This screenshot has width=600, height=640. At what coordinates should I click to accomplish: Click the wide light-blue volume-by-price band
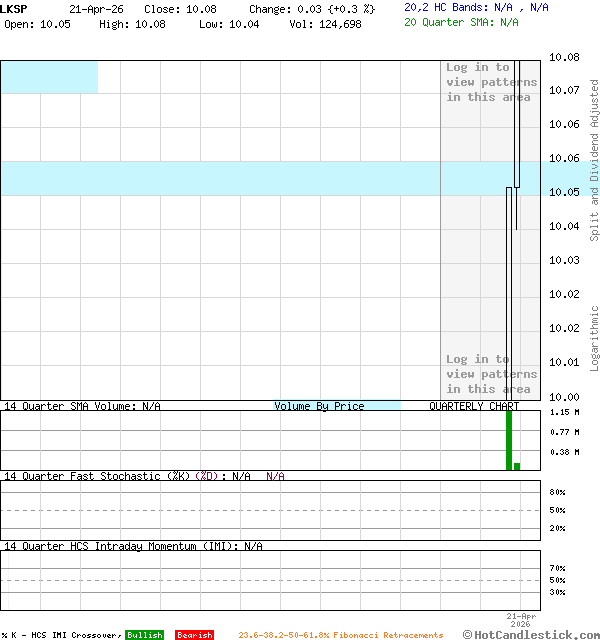(220, 178)
